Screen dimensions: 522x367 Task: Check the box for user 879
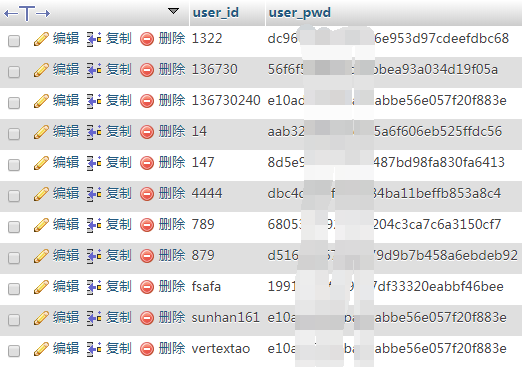tap(14, 258)
